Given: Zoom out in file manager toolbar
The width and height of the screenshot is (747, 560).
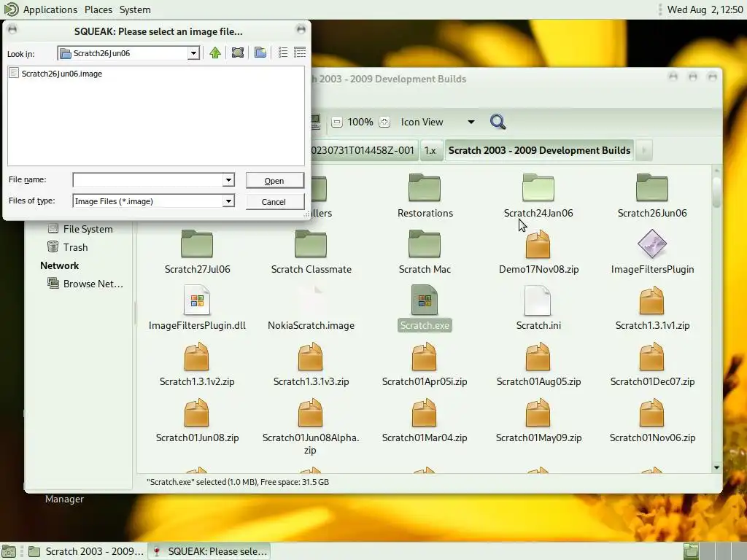Looking at the screenshot, I should click(337, 122).
